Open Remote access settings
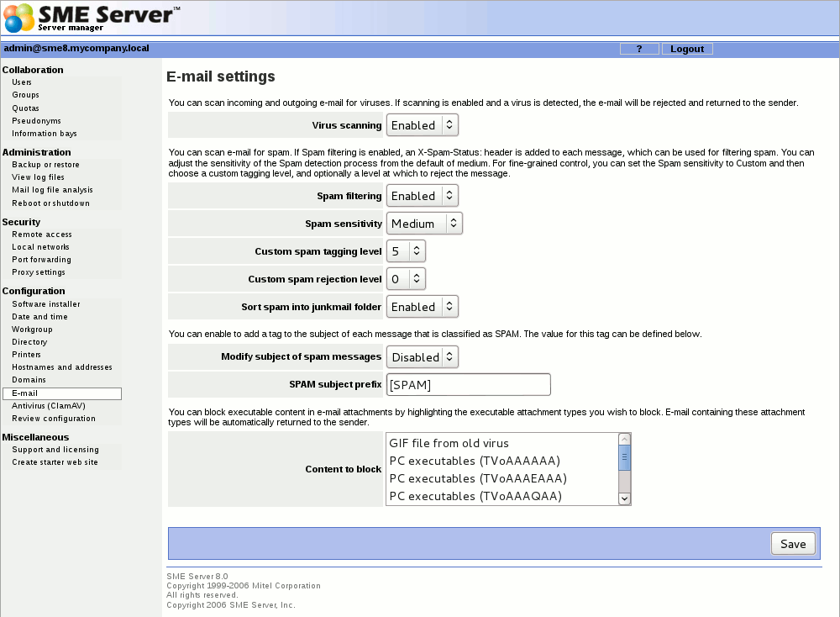 point(42,235)
